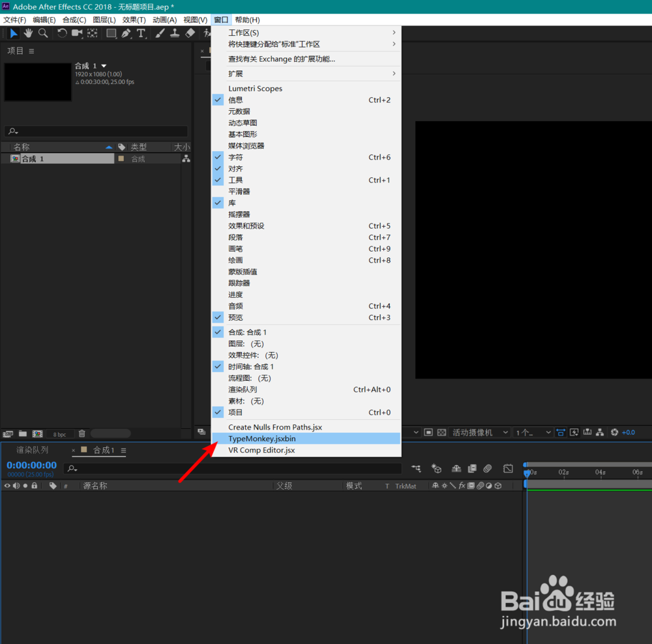The image size is (652, 644).
Task: Switch to the 渲染队列 tab
Action: click(x=32, y=450)
